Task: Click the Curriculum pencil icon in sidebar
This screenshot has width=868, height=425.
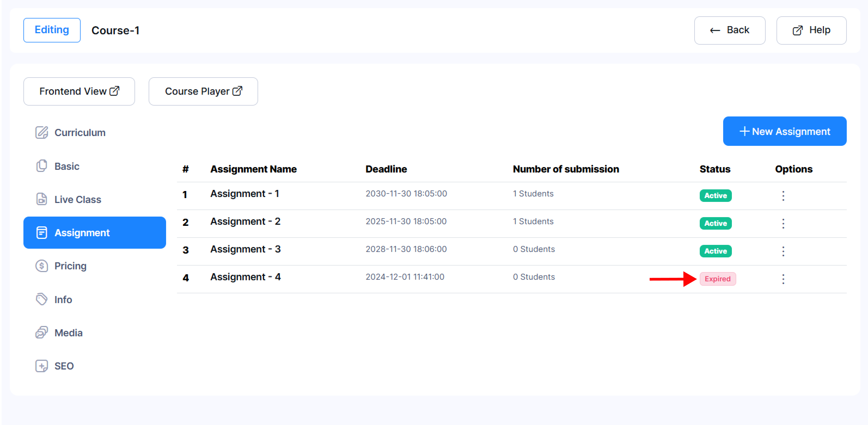Action: click(x=41, y=132)
